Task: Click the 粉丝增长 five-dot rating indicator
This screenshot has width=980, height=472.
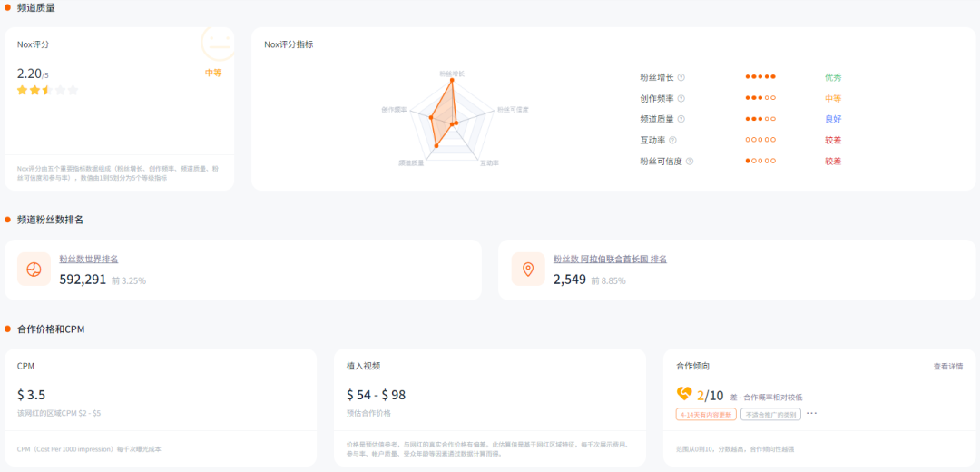Action: (760, 77)
